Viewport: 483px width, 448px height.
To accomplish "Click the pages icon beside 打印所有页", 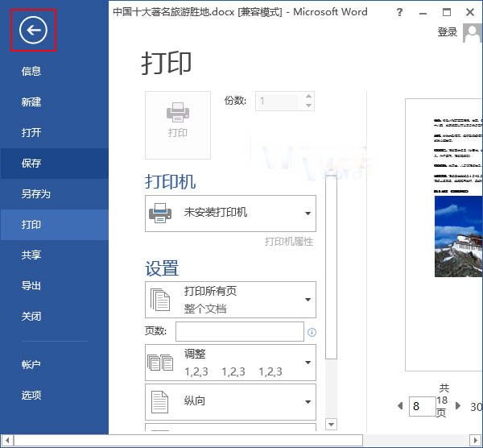I will (160, 300).
